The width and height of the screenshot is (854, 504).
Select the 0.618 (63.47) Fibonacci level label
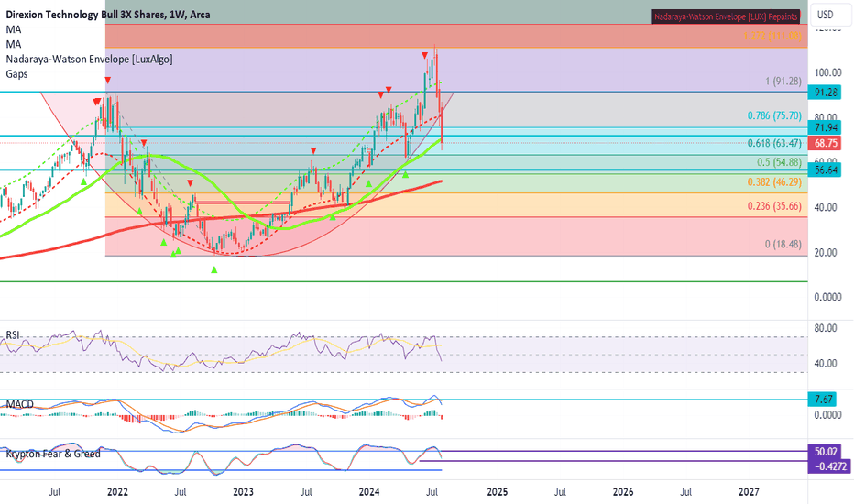(774, 143)
